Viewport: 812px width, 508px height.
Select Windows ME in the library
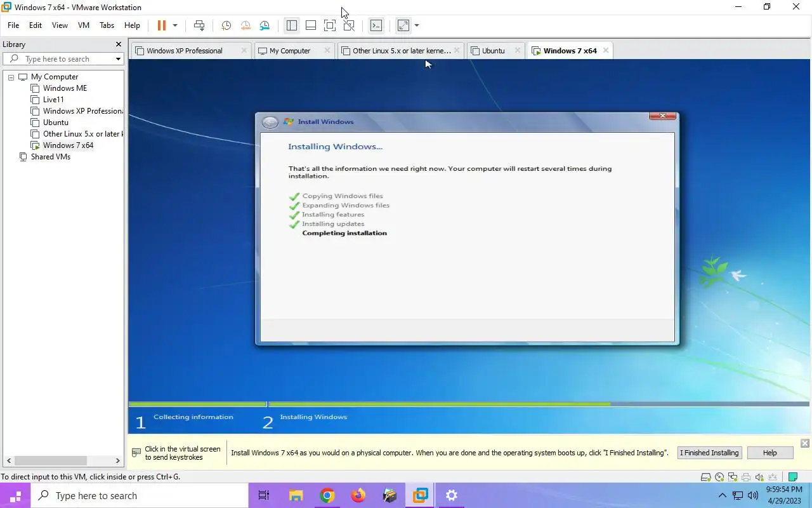[65, 88]
